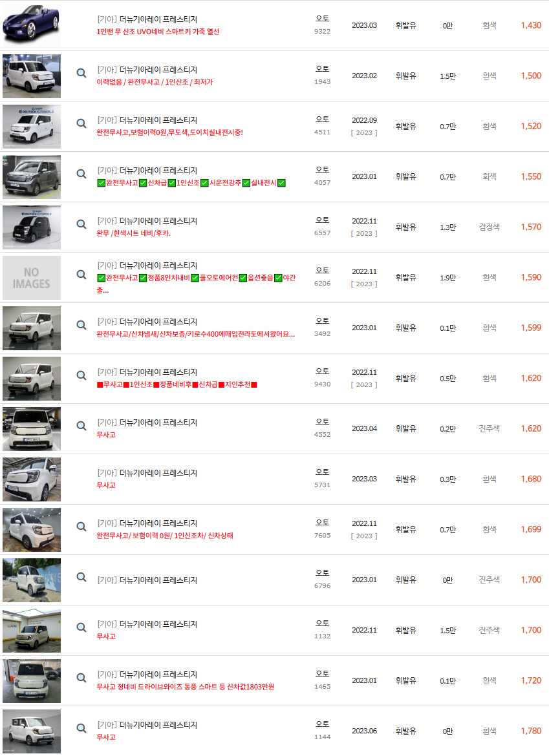Open the blue sports car thumbnail
Screen dimensions: 549x756
[32, 26]
